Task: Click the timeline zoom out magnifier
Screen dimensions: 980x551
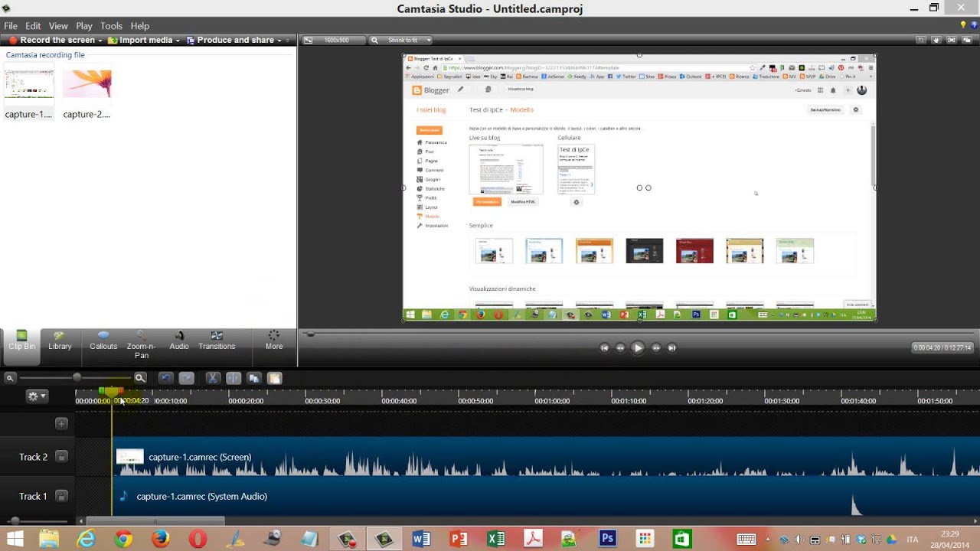Action: tap(10, 378)
